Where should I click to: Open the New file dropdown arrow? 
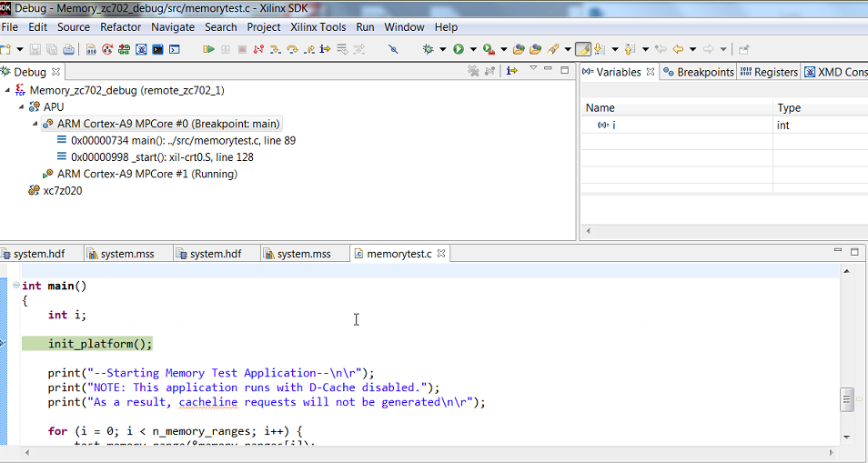click(20, 49)
